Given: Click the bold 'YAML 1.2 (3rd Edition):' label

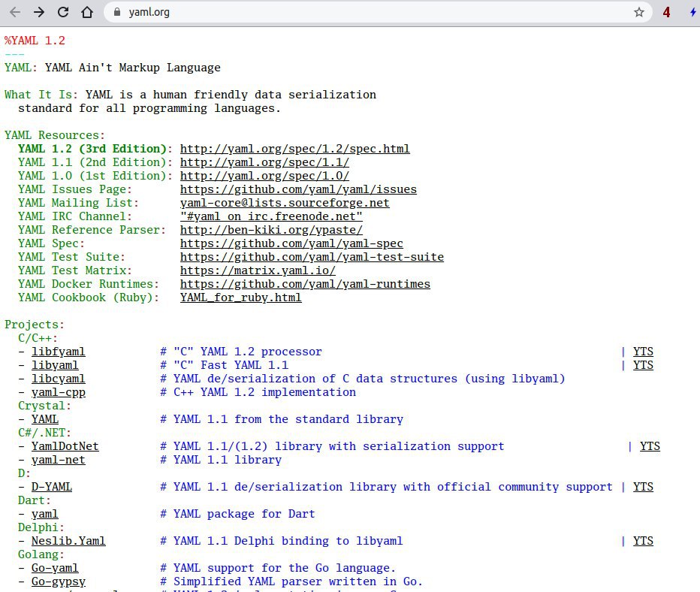Looking at the screenshot, I should [95, 149].
